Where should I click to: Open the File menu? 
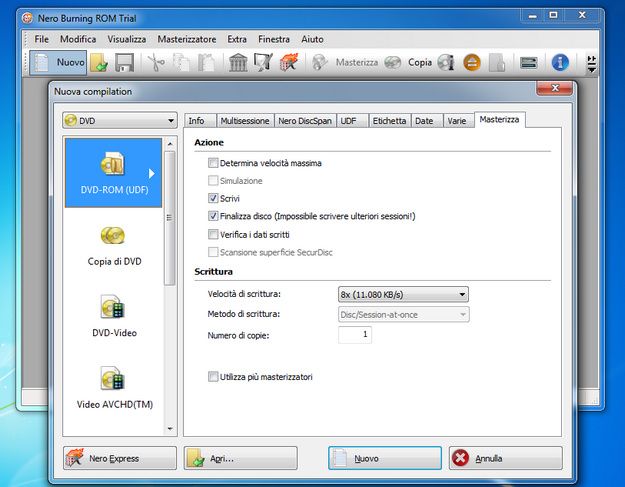41,39
